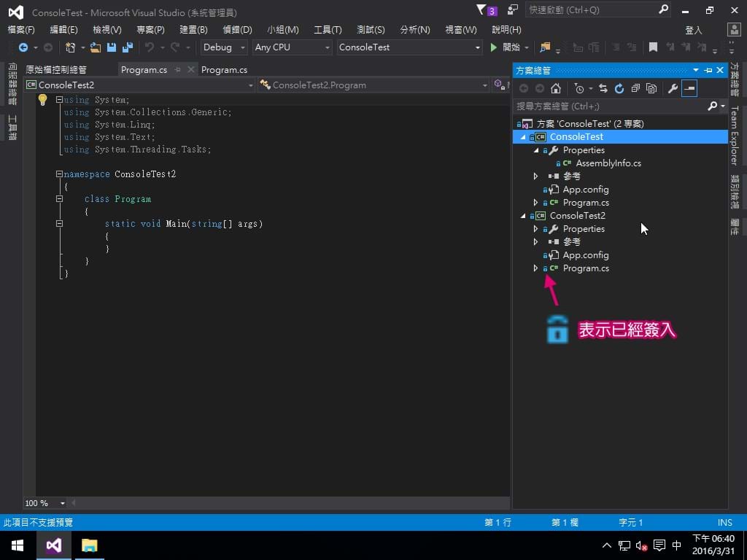Screen dimensions: 747x560
Task: Collapse the ConsoleTest2 project node
Action: pos(523,216)
